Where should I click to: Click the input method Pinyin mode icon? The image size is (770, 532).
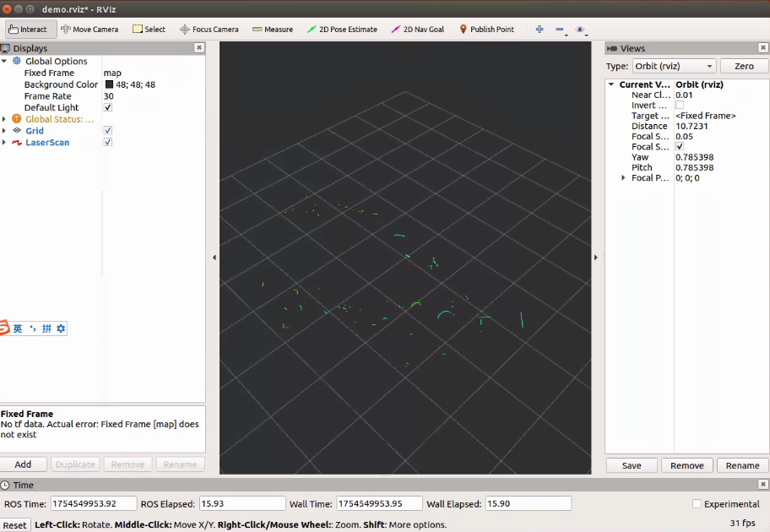click(46, 328)
